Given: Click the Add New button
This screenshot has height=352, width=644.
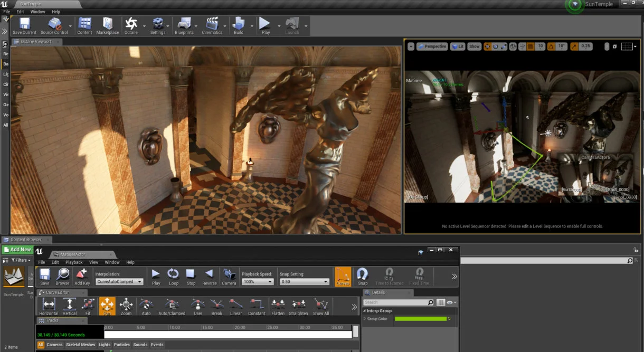Looking at the screenshot, I should point(17,250).
